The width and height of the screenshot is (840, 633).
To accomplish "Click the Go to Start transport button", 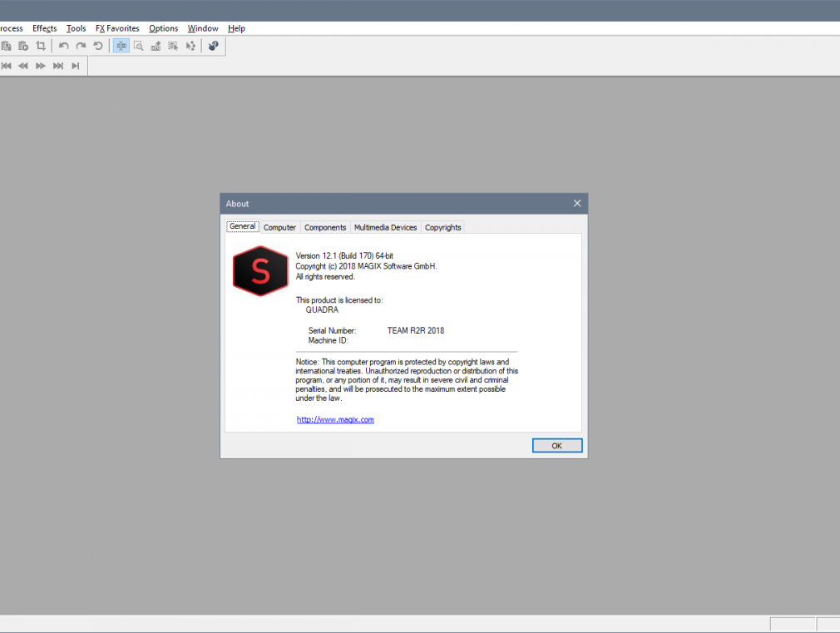I will (x=7, y=66).
